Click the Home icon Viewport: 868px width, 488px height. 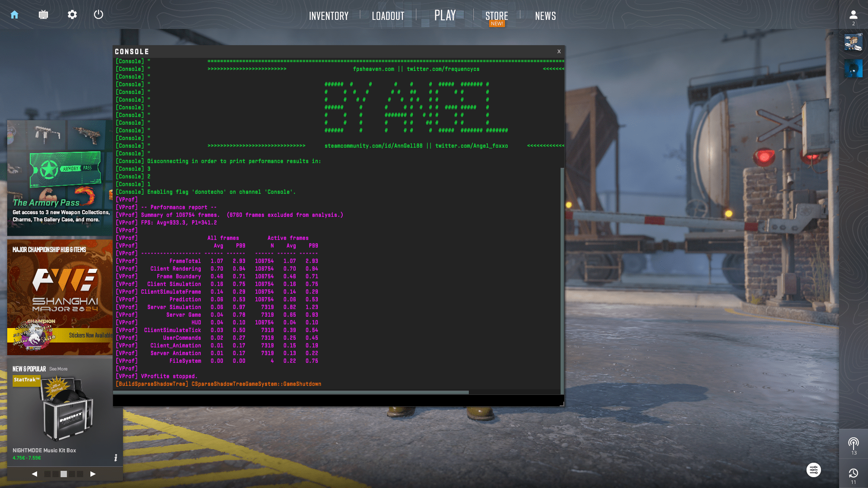tap(14, 15)
